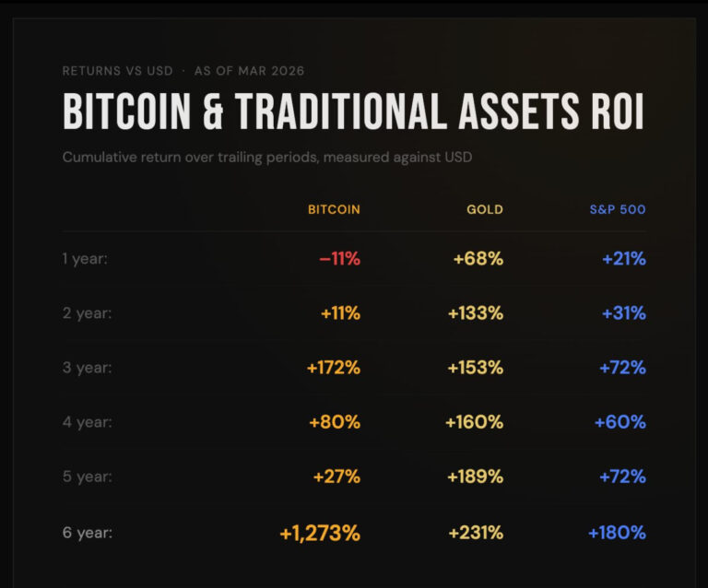Select S&P 500's +180% six-year return
The width and height of the screenshot is (708, 588).
[617, 532]
